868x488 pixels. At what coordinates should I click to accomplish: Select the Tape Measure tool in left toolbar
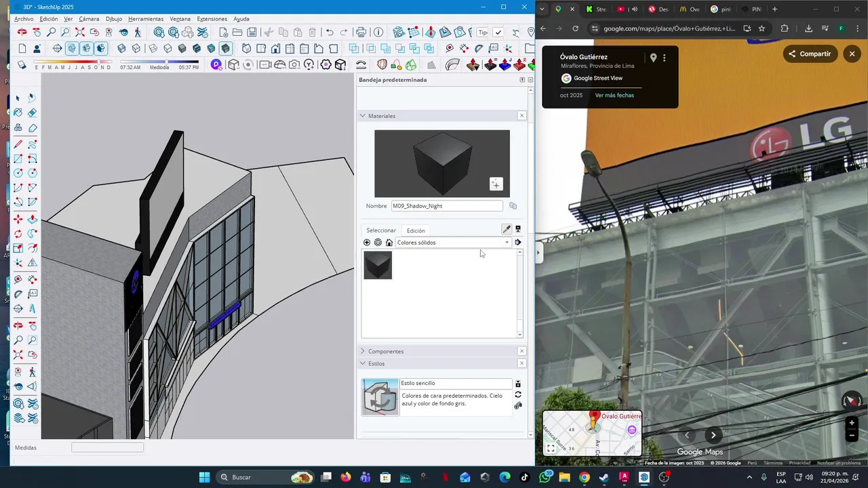coord(18,279)
